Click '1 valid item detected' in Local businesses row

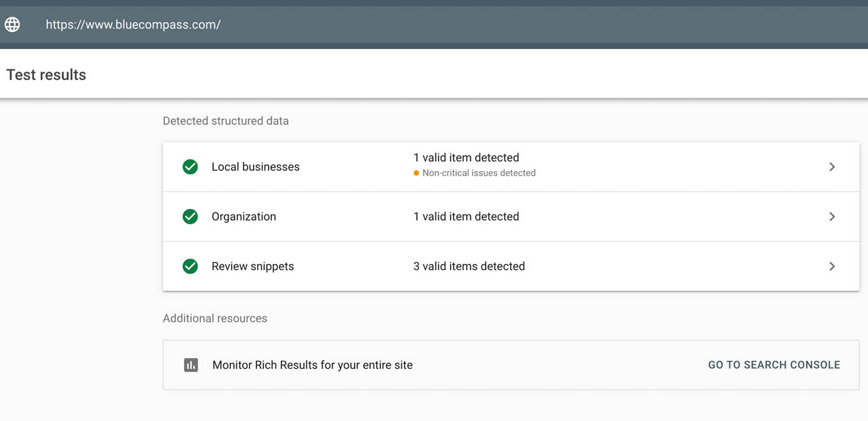pos(466,158)
